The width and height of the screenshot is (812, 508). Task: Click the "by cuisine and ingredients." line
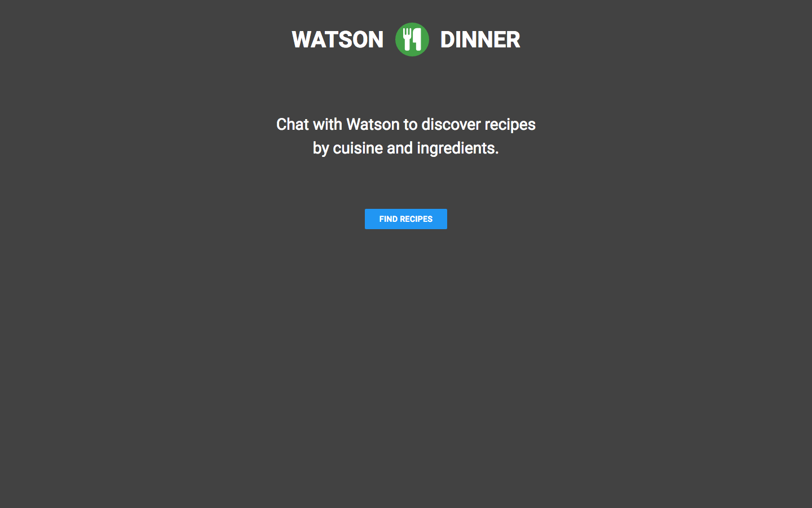[x=406, y=148]
